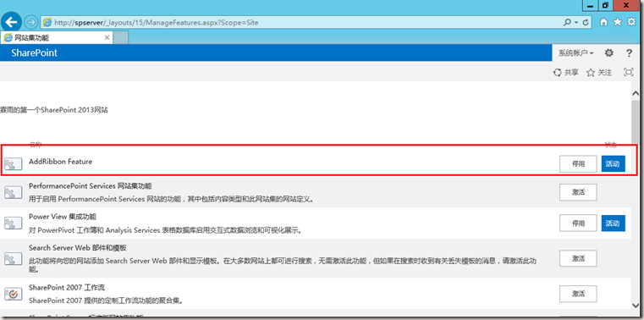Click Power View 集成功能 title
The width and height of the screenshot is (644, 320).
click(63, 217)
